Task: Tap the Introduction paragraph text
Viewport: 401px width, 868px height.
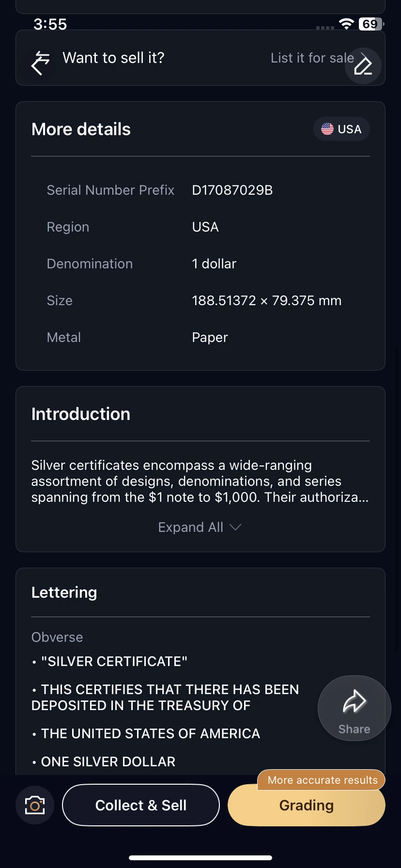Action: pyautogui.click(x=200, y=481)
